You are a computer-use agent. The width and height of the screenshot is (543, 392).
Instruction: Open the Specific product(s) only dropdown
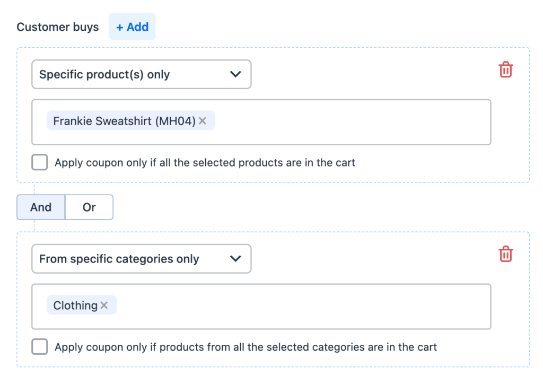(x=141, y=74)
